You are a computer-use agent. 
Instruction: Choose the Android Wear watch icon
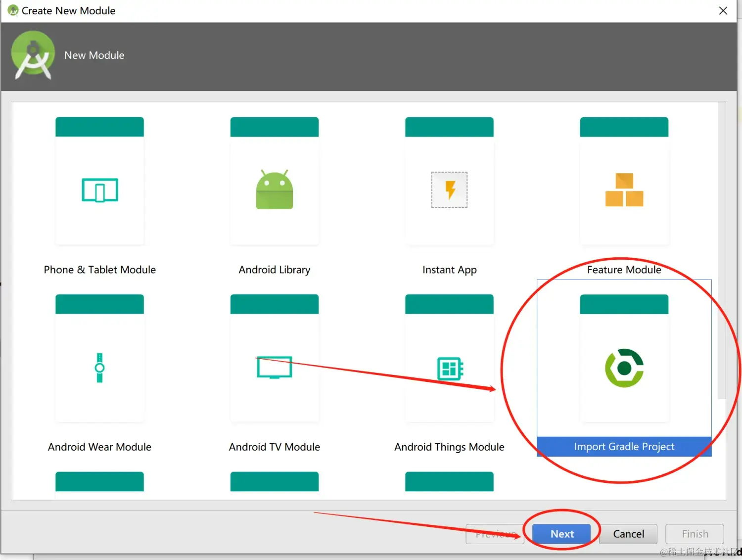(99, 368)
